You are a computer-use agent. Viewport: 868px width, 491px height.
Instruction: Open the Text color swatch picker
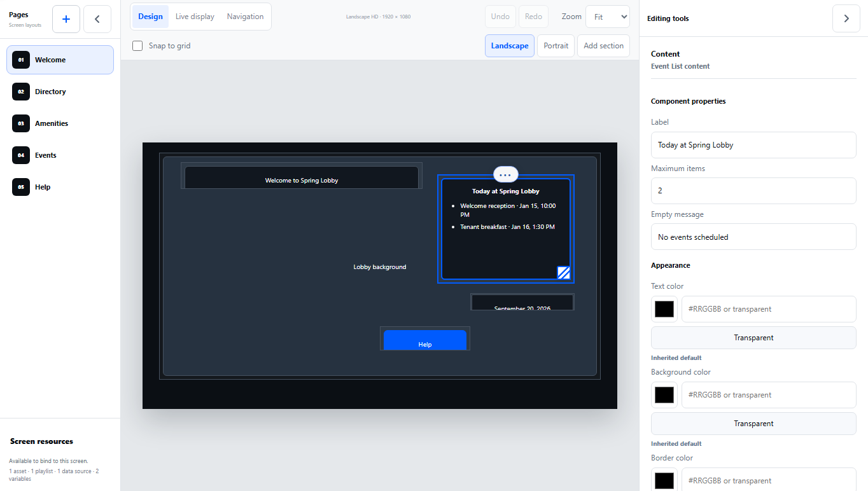[x=664, y=309]
